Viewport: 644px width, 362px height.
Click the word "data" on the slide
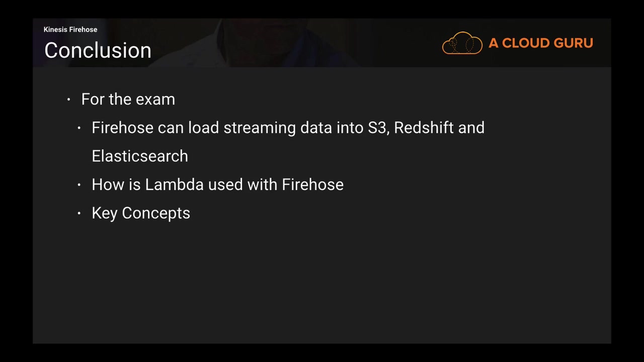(316, 128)
